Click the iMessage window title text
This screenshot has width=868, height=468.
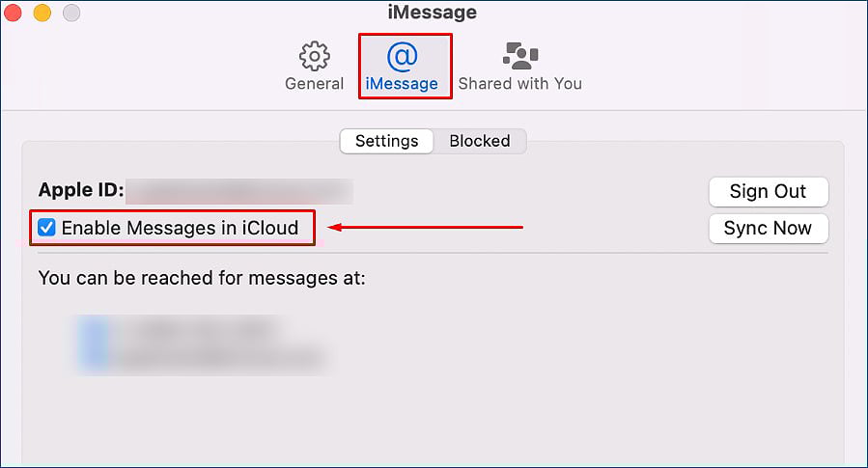coord(433,13)
